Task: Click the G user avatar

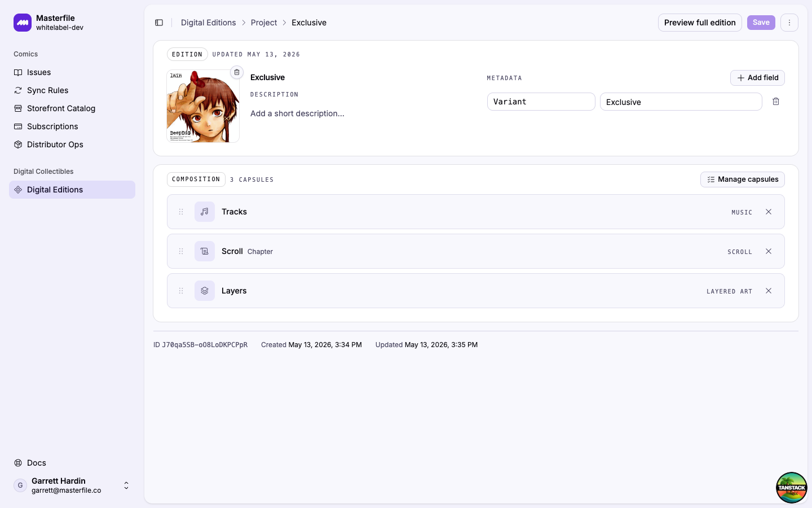Action: 20,485
